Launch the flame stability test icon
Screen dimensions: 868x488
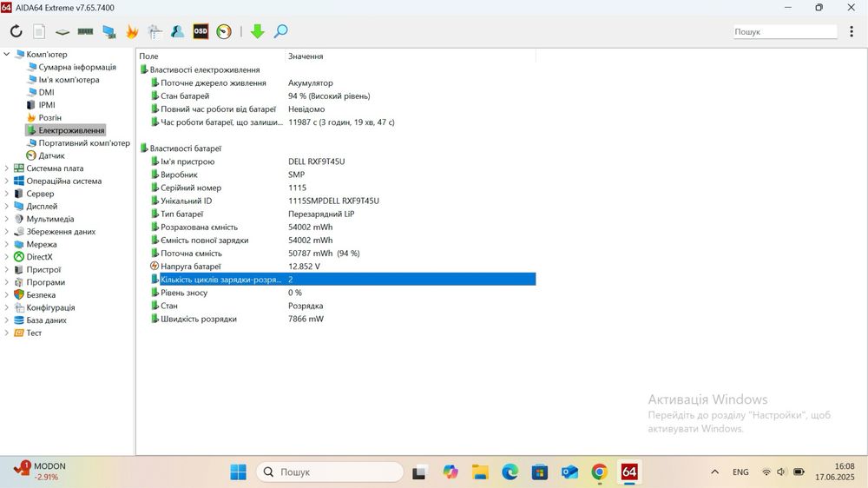pyautogui.click(x=132, y=31)
